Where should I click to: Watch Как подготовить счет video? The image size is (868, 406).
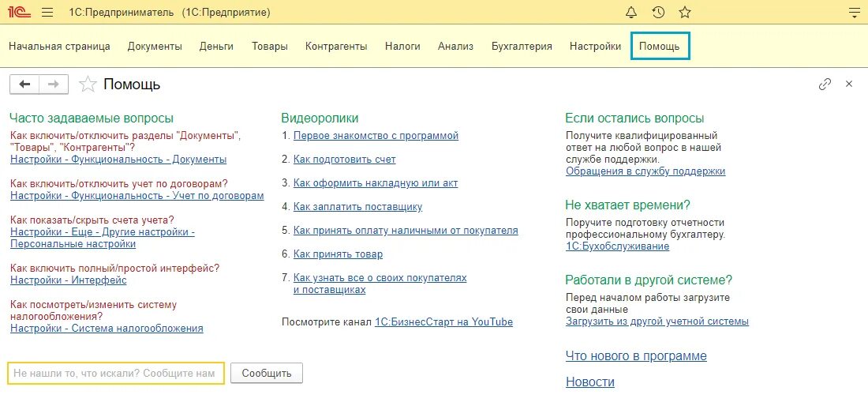pos(344,160)
